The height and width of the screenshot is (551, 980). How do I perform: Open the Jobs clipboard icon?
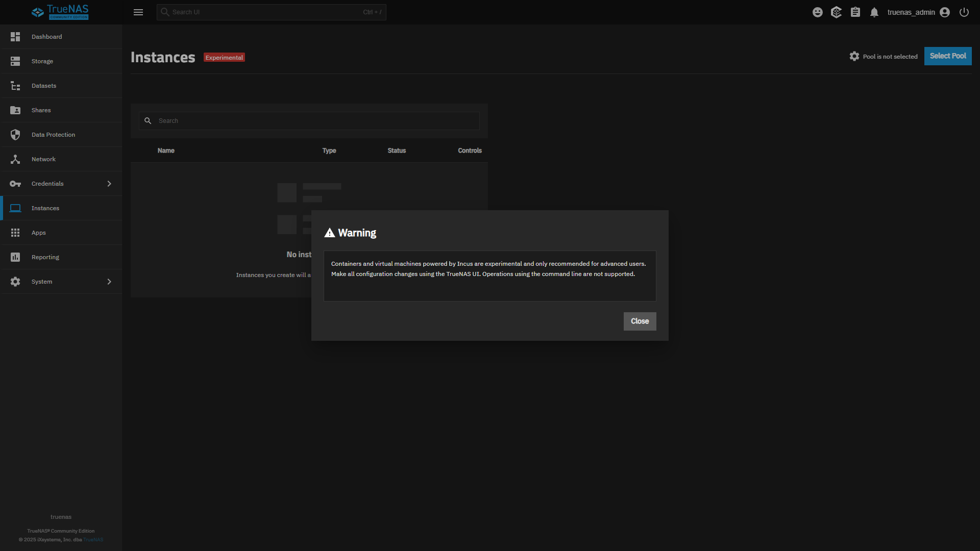pos(855,12)
